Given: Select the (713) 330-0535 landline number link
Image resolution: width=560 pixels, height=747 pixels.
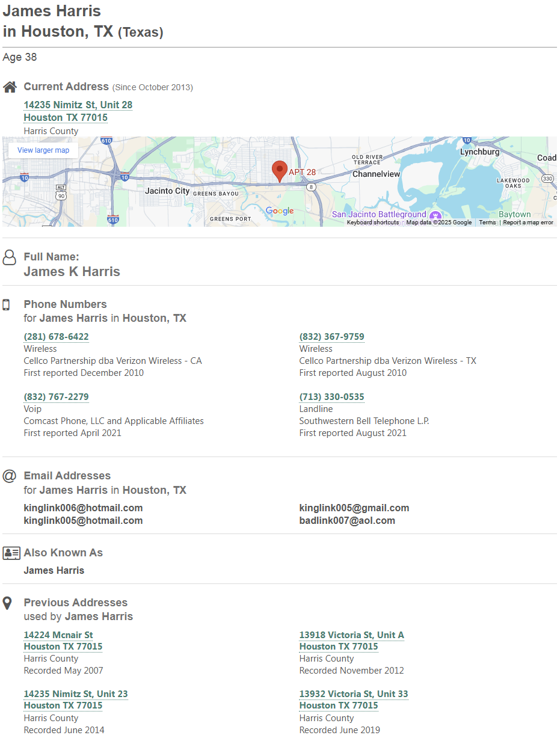Looking at the screenshot, I should click(x=331, y=397).
